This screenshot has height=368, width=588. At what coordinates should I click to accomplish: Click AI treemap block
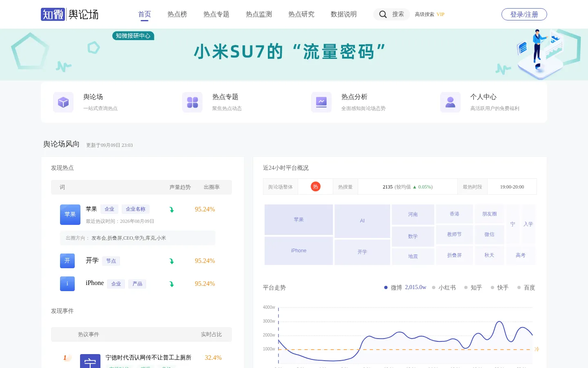click(x=362, y=221)
